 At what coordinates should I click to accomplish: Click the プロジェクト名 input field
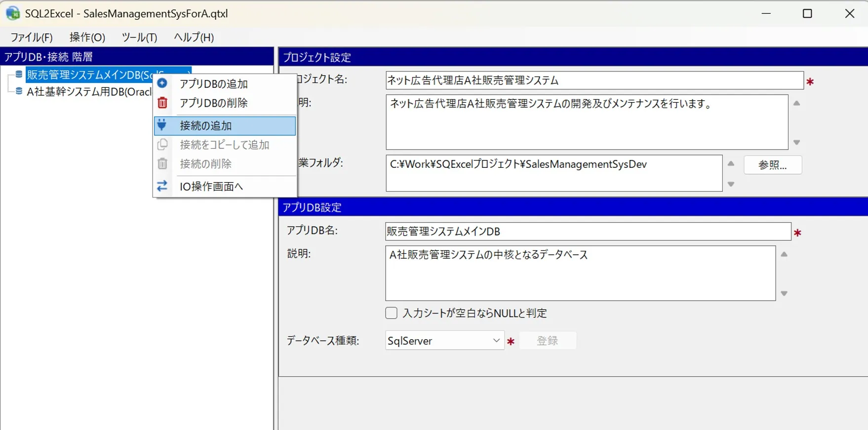point(594,80)
